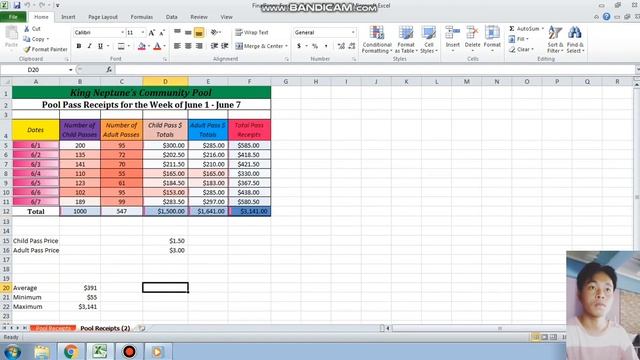Expand the font name Calibri dropdown
The height and width of the screenshot is (360, 640).
(x=122, y=32)
